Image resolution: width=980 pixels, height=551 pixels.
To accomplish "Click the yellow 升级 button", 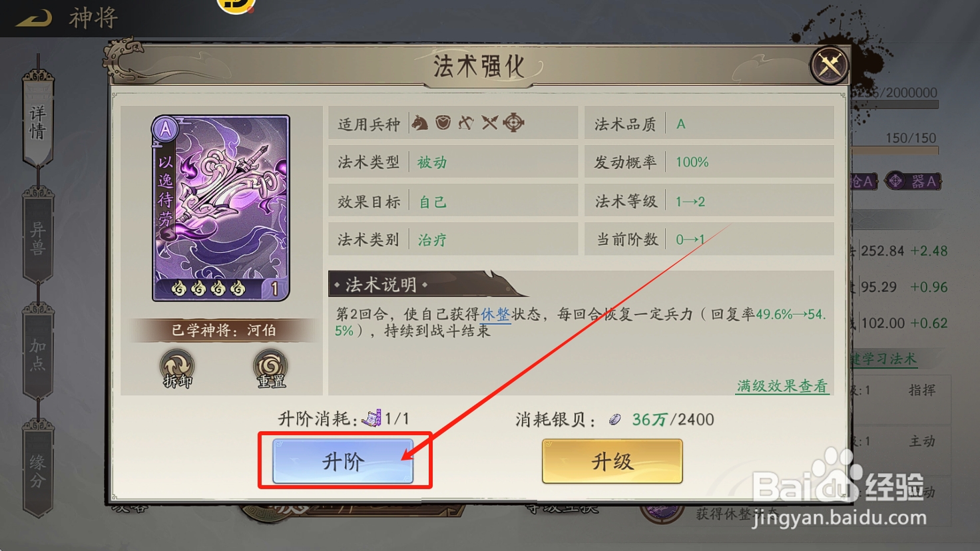I will click(x=612, y=461).
